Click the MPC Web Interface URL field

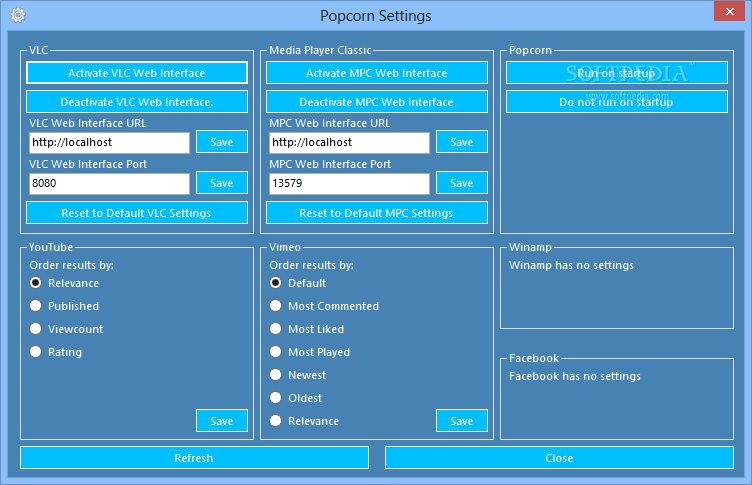(349, 142)
